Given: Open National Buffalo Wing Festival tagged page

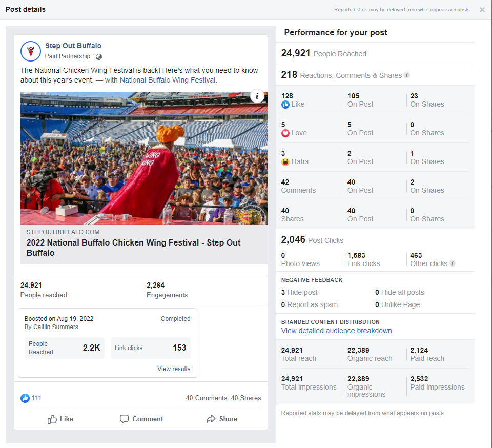Looking at the screenshot, I should [168, 80].
